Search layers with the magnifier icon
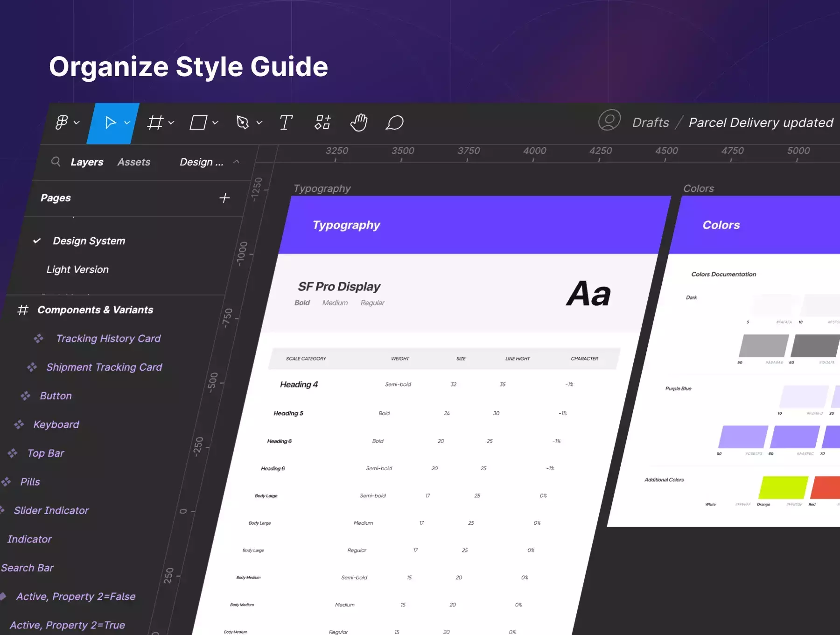Viewport: 840px width, 635px height. point(56,162)
